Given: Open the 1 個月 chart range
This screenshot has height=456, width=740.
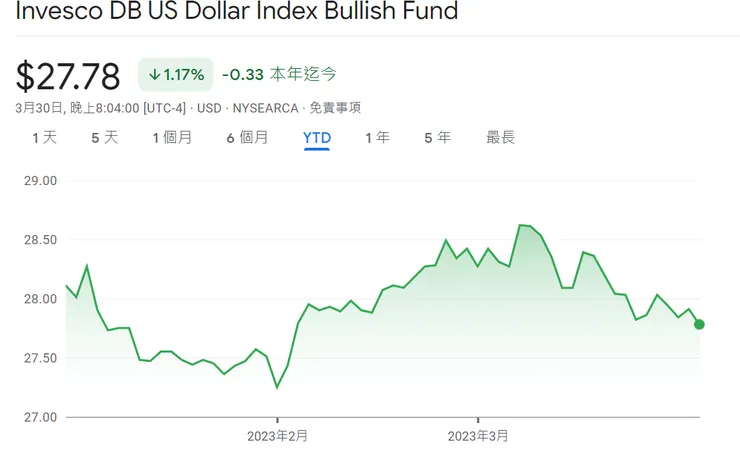Looking at the screenshot, I should pos(172,138).
